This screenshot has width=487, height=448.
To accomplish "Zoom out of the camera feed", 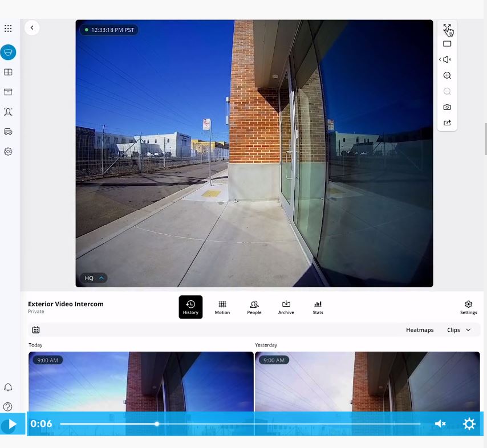I will (x=447, y=91).
